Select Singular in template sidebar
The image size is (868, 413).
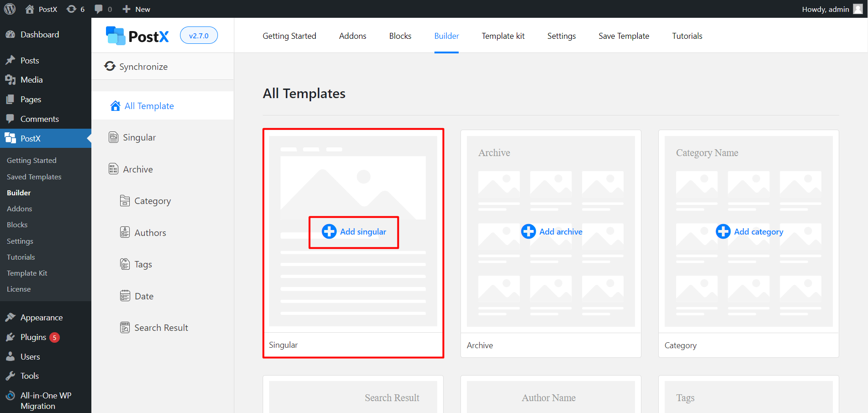coord(139,137)
